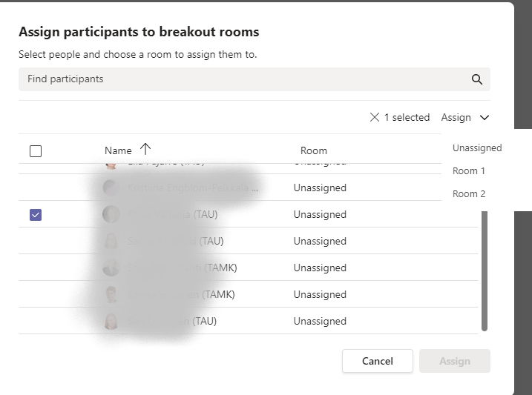Click the Name column header
Image resolution: width=532 pixels, height=395 pixels.
[x=118, y=150]
